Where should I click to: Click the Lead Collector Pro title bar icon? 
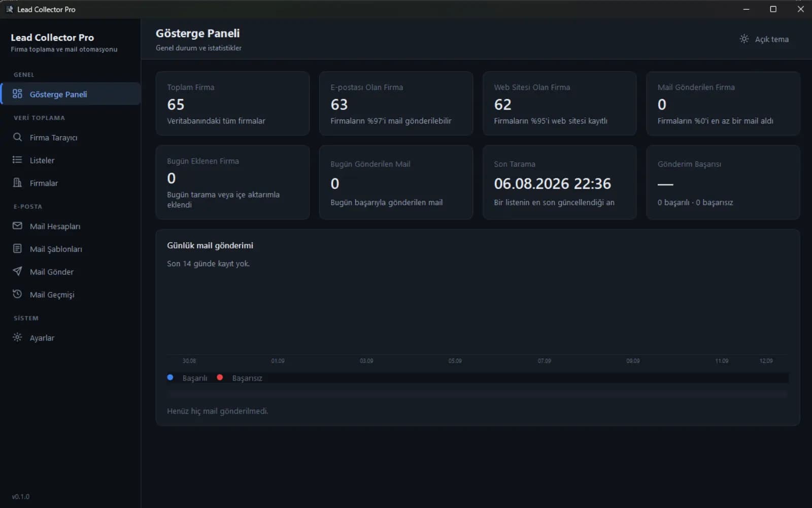pos(9,9)
